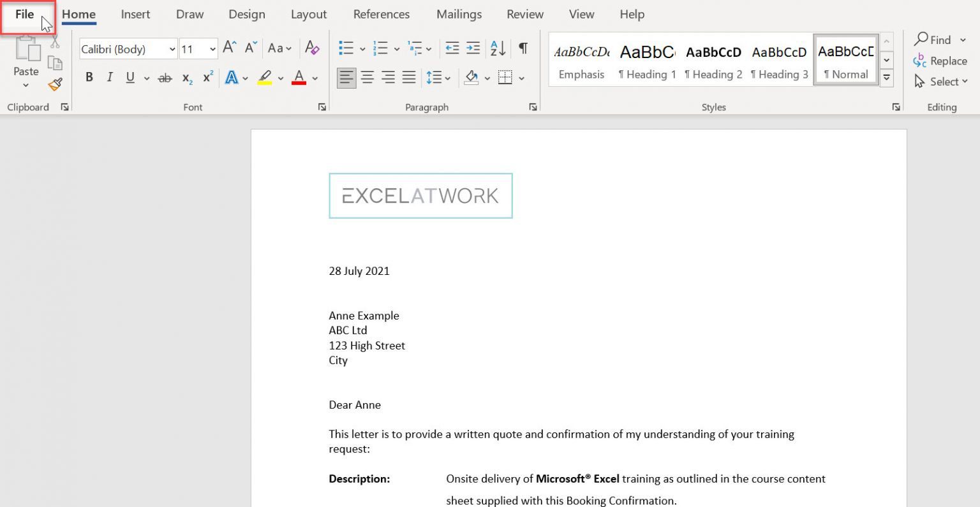
Task: Start a bulleted list
Action: [346, 48]
